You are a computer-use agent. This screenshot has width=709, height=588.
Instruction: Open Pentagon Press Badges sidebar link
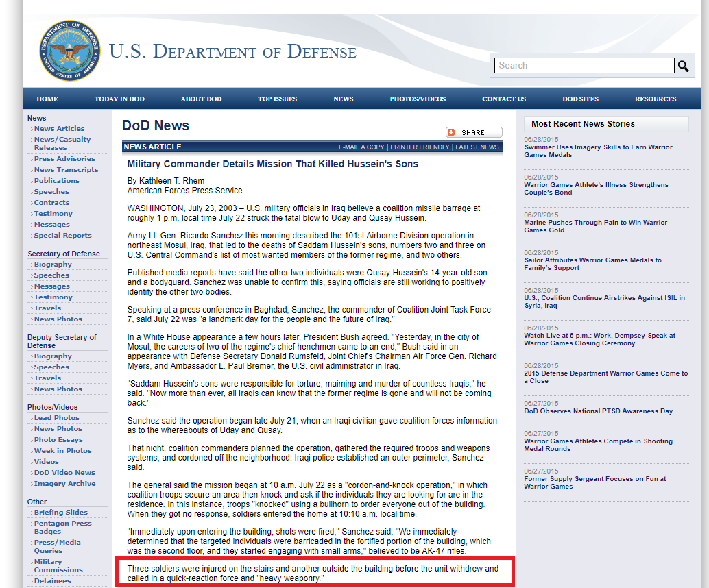pyautogui.click(x=63, y=528)
